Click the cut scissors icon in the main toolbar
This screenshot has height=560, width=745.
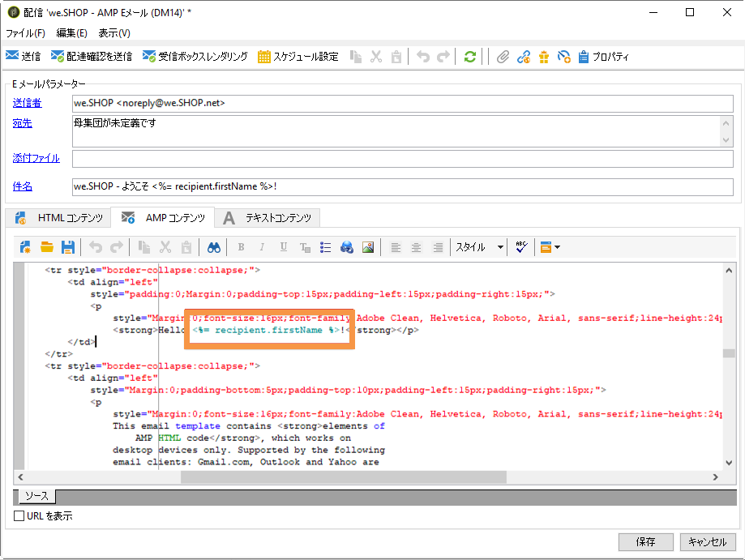click(376, 57)
